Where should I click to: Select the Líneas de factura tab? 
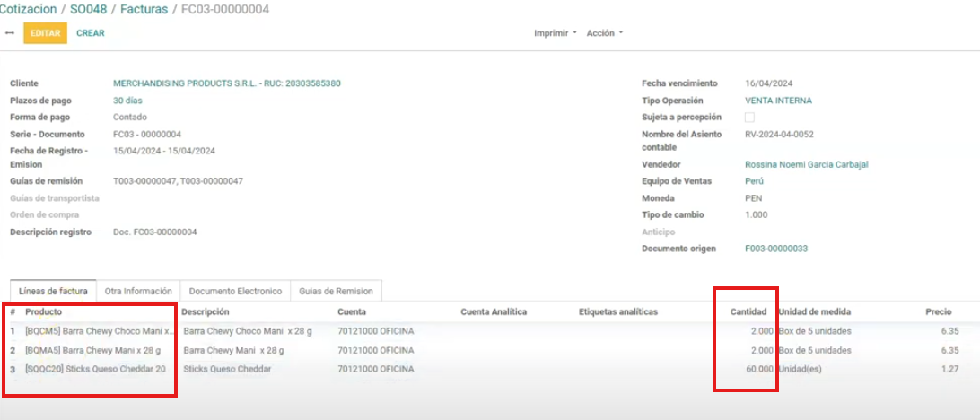54,291
